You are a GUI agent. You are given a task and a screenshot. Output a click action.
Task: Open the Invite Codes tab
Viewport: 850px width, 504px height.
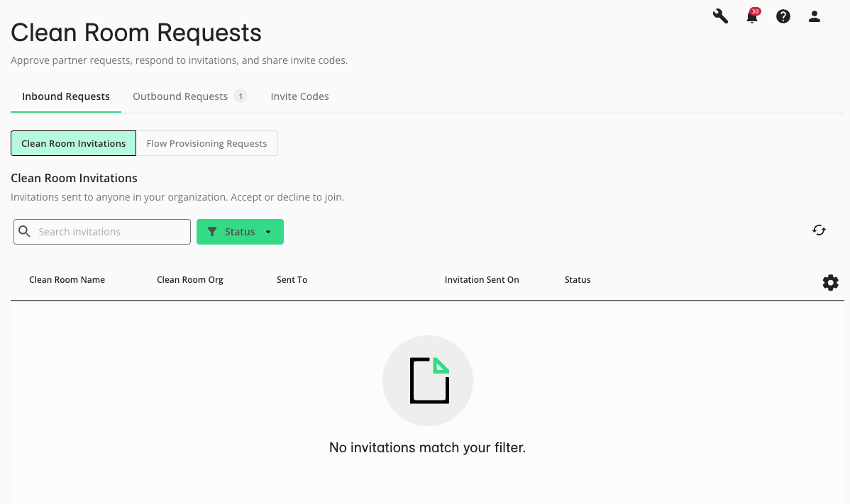pos(300,96)
